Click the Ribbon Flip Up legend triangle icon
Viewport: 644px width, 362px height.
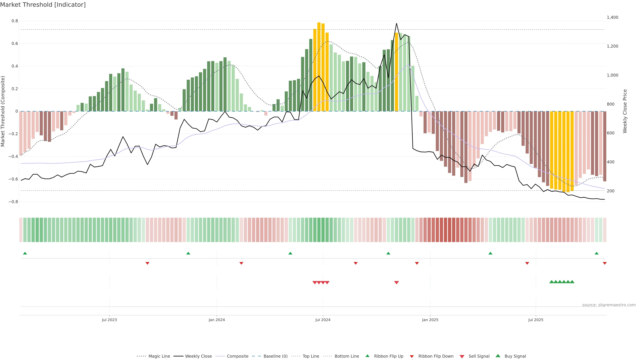click(367, 356)
